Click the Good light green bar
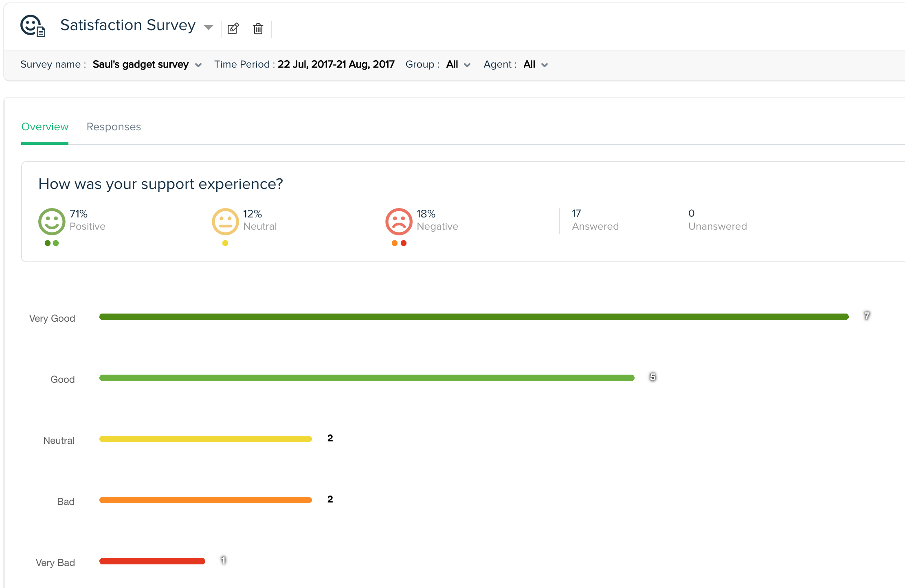The image size is (905, 588). click(x=367, y=378)
